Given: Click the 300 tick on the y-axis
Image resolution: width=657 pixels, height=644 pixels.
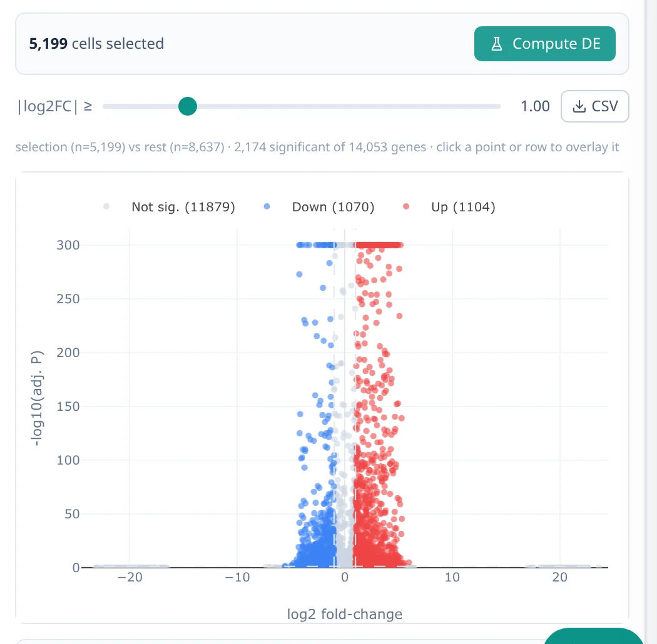Looking at the screenshot, I should 68,245.
